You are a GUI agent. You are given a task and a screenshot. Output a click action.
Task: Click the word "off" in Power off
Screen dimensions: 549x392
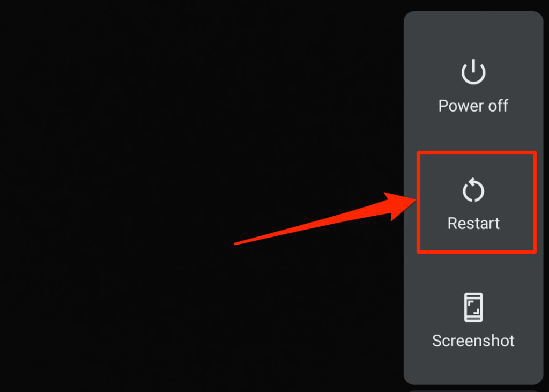(498, 106)
